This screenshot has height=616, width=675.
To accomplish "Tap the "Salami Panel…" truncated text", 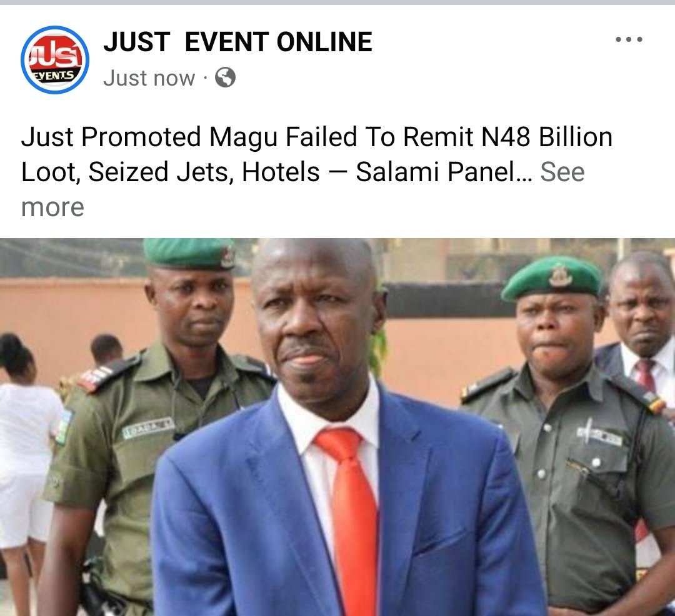I will [443, 172].
